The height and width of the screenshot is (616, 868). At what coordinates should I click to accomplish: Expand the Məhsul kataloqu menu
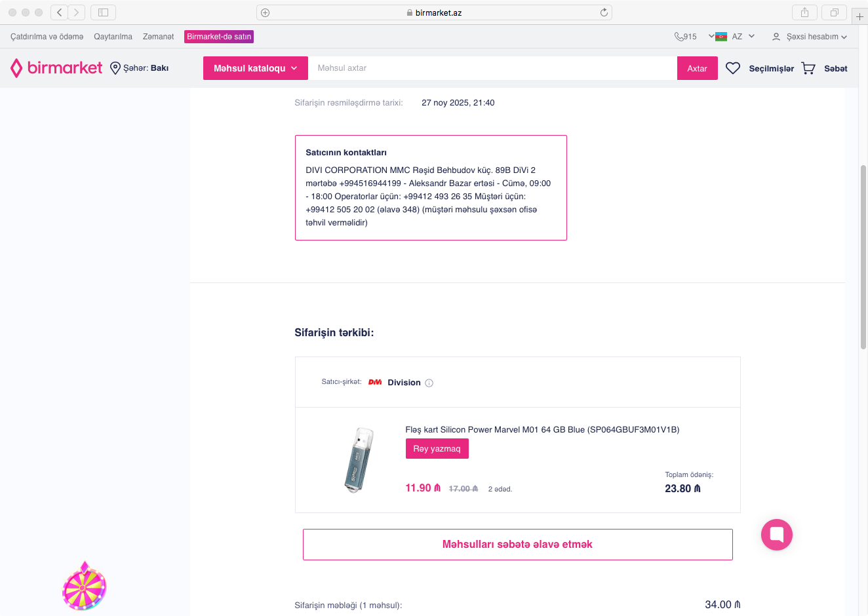click(255, 68)
